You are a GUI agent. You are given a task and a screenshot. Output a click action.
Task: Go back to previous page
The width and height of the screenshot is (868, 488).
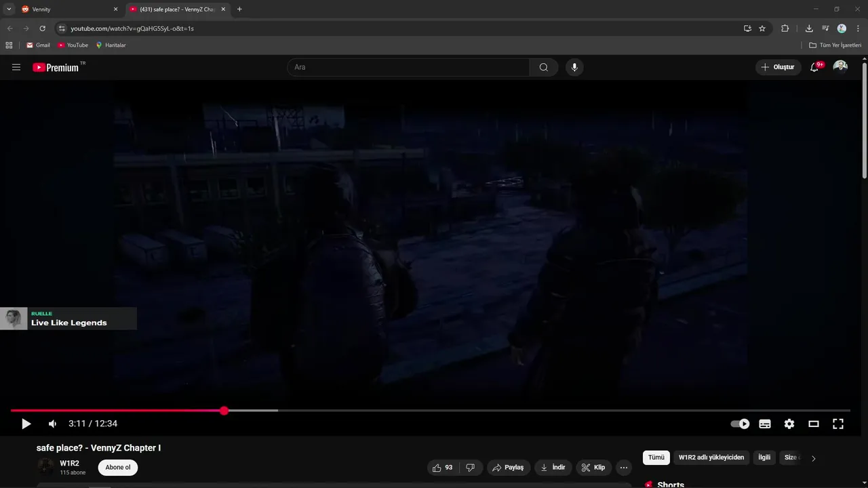[x=10, y=28]
